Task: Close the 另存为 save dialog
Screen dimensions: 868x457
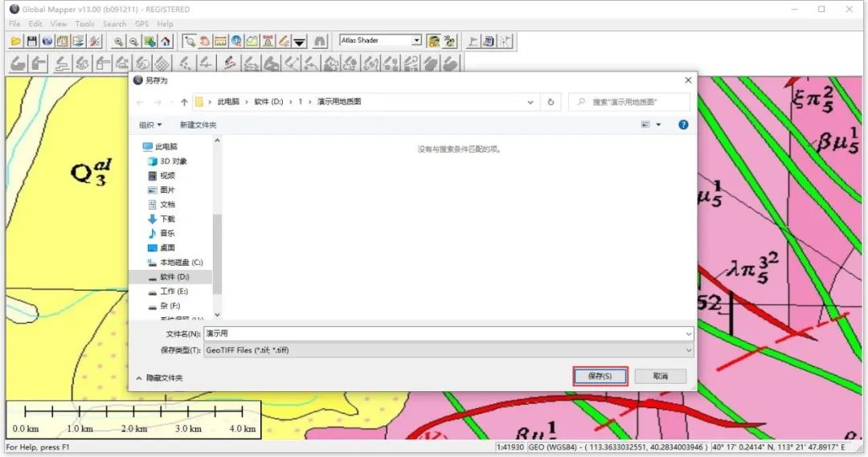Action: (688, 80)
